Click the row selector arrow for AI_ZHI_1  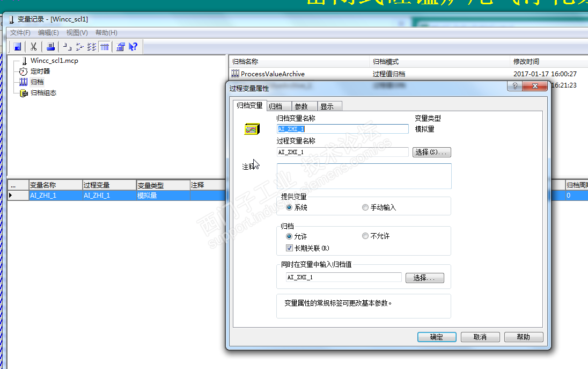(18, 196)
